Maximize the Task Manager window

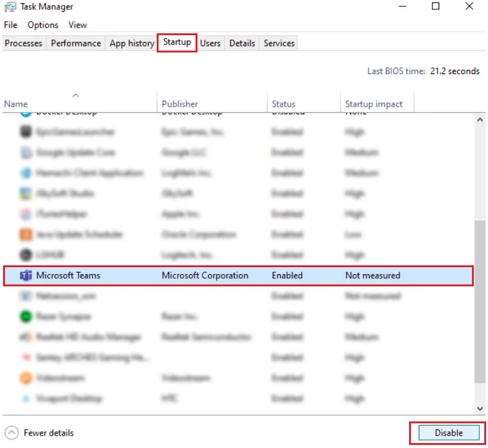pos(436,7)
